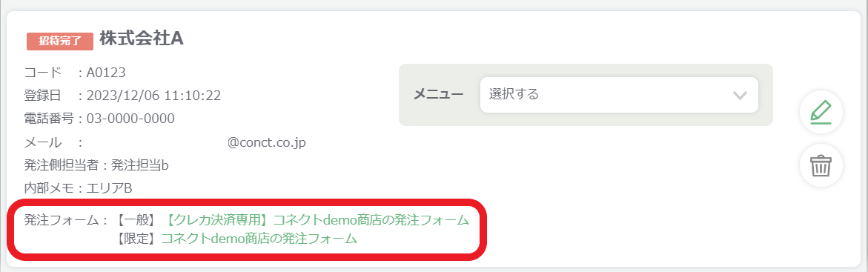
Task: Click the chevron arrow in menu dropdown
Action: (740, 96)
